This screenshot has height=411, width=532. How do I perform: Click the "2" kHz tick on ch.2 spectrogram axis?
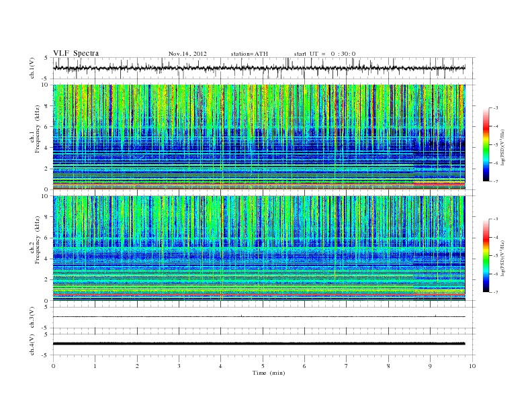coord(46,280)
